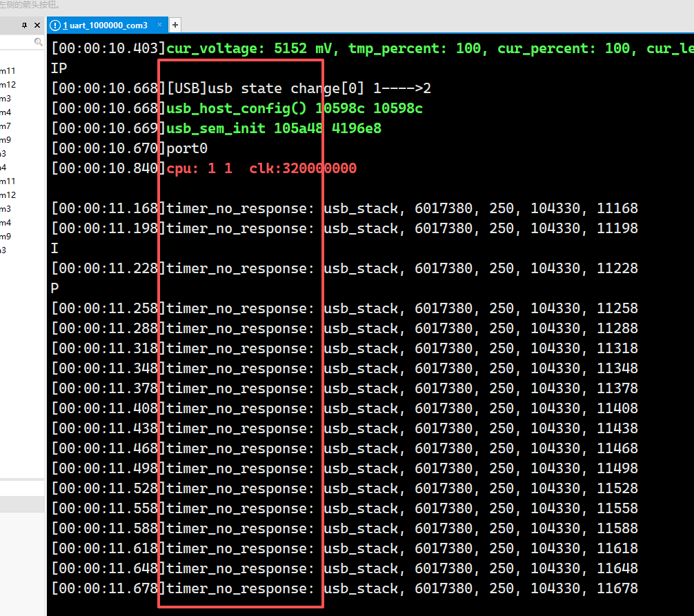Click the timestamp [00:00:11.168]
The image size is (694, 616).
(x=108, y=208)
